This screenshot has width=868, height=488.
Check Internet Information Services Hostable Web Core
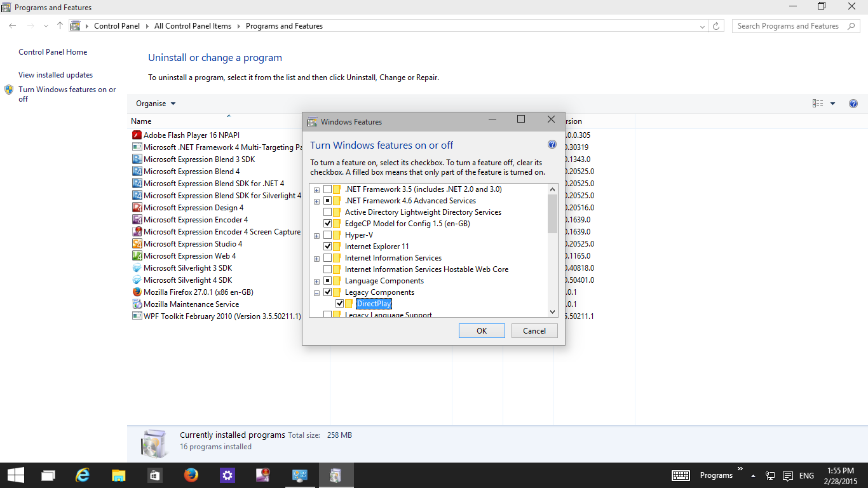click(x=327, y=269)
